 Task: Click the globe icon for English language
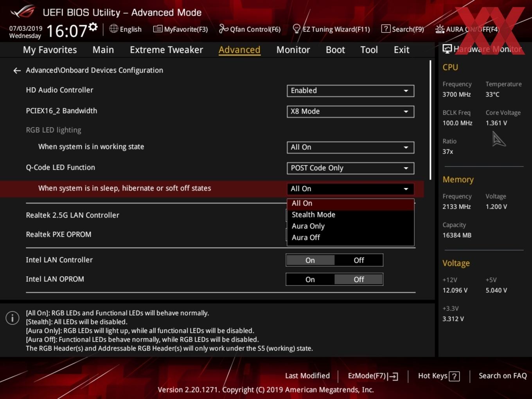113,29
